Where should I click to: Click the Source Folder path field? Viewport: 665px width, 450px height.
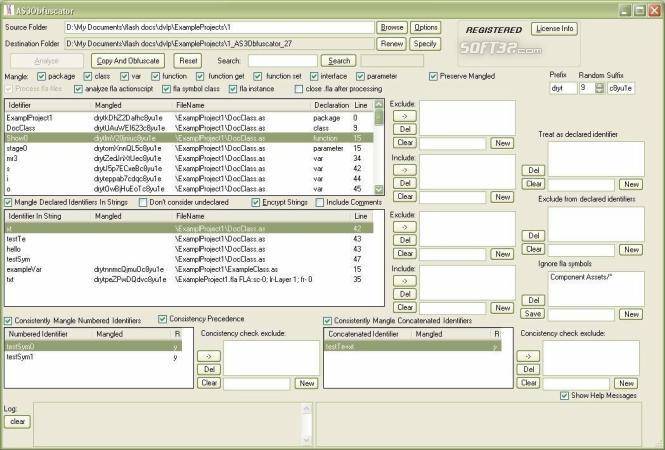click(x=219, y=28)
